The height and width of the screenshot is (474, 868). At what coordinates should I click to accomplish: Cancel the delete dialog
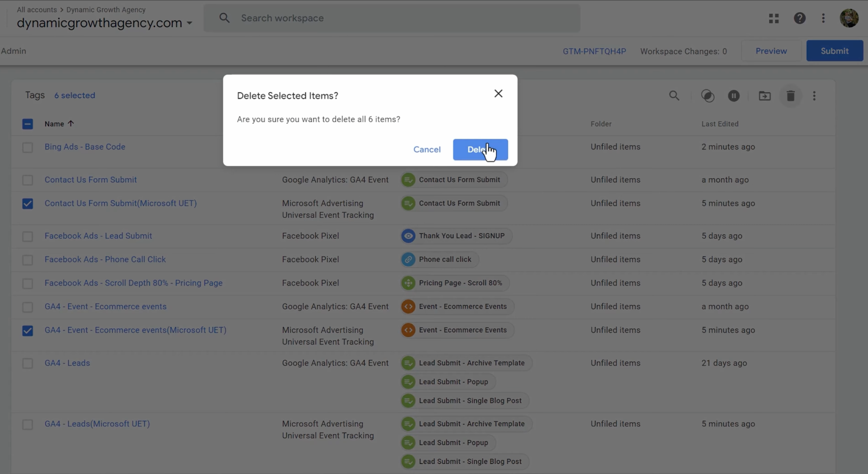tap(427, 150)
